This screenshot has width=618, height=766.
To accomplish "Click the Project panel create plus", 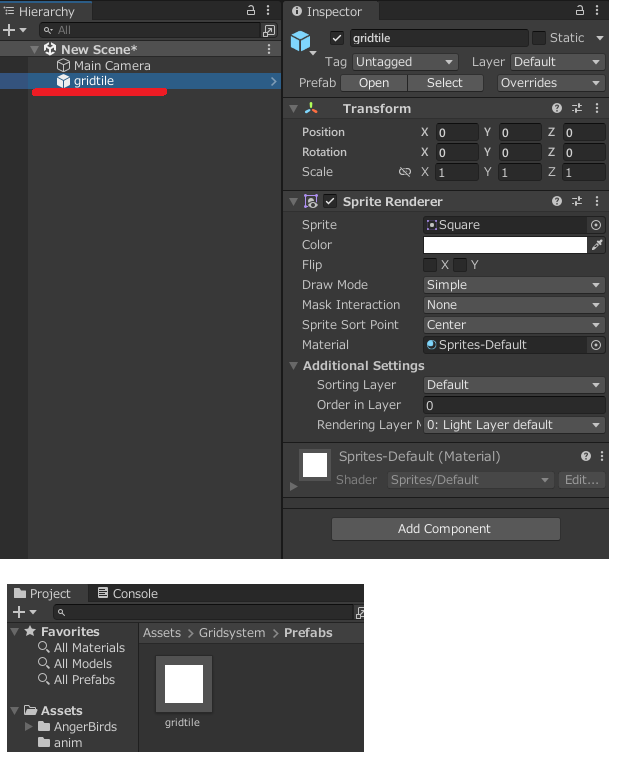I will pyautogui.click(x=19, y=612).
